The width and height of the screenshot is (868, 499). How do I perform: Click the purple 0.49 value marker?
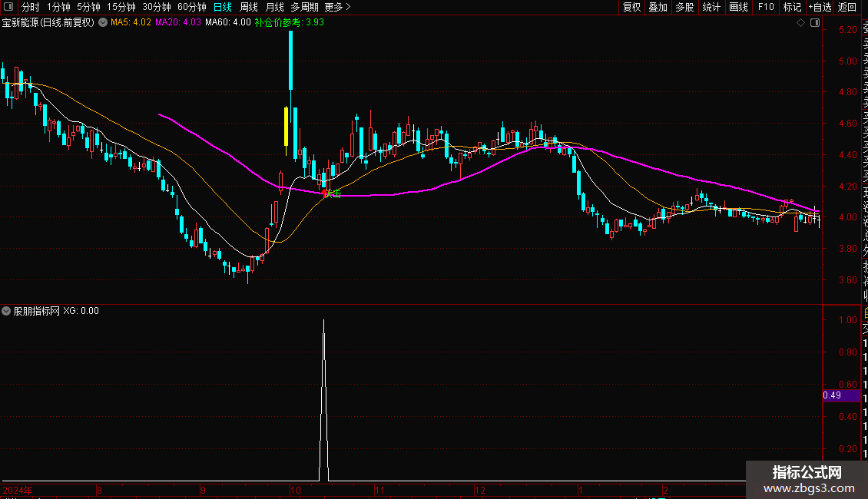coord(841,395)
